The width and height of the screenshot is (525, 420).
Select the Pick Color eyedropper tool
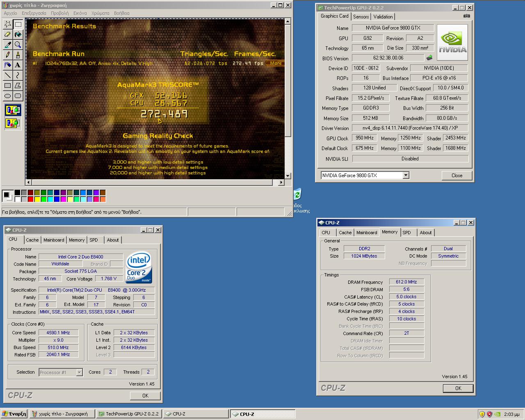click(8, 45)
